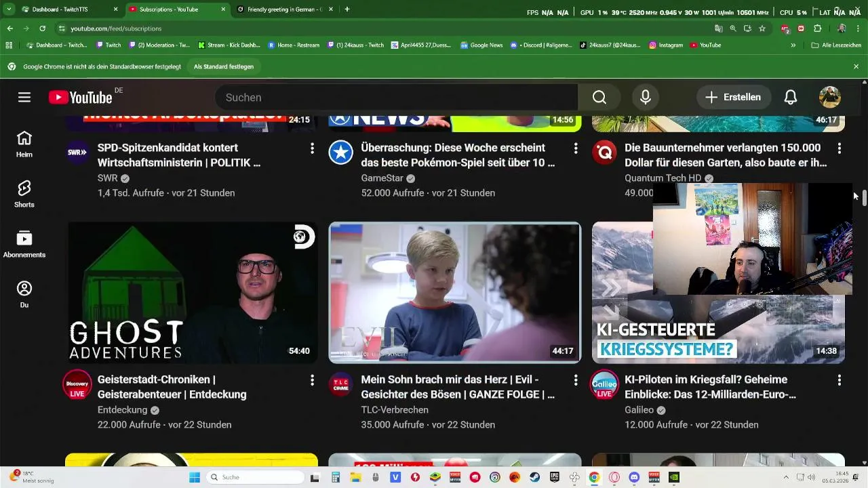The height and width of the screenshot is (488, 868).
Task: Open more options for Geisterstadt-Chroniken video
Action: coord(312,380)
